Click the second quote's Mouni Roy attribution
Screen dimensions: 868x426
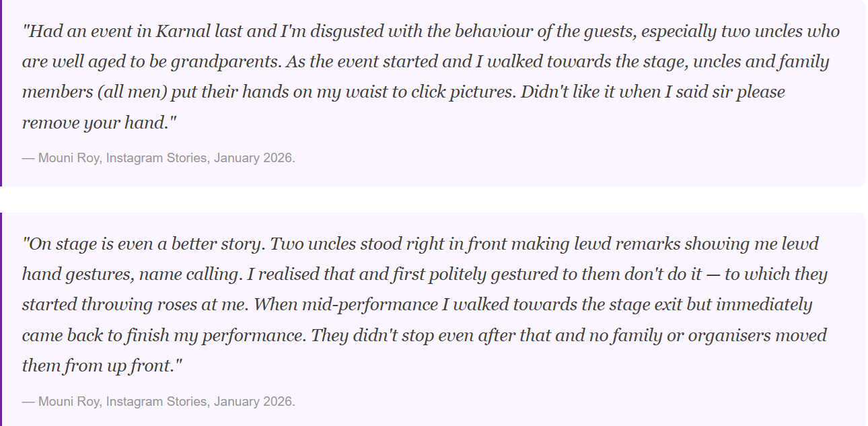coord(159,402)
